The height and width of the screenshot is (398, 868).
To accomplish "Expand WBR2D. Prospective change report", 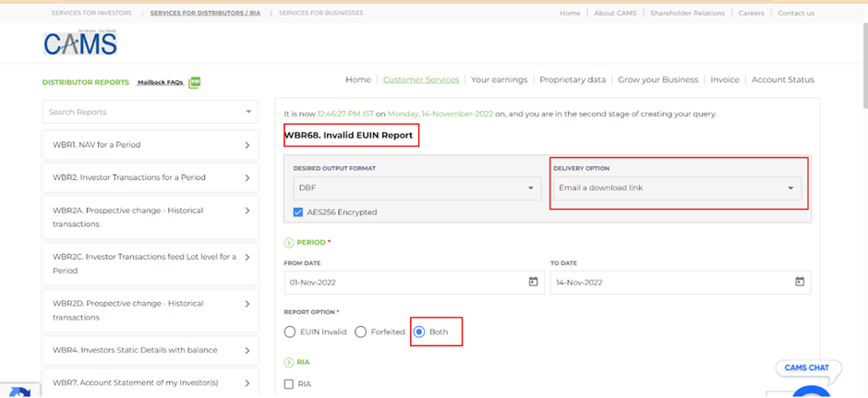I will click(x=150, y=310).
